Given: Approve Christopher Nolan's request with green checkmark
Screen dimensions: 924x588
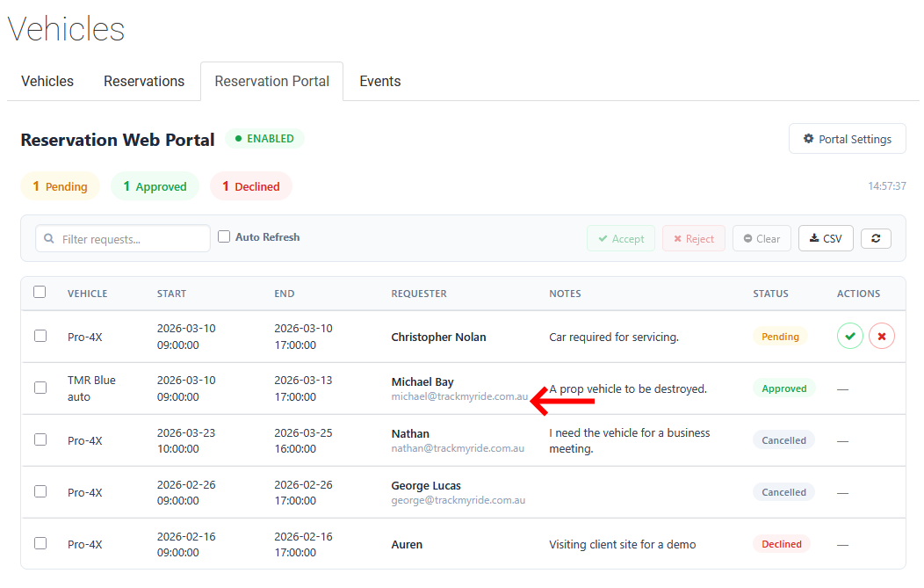Looking at the screenshot, I should pos(849,336).
